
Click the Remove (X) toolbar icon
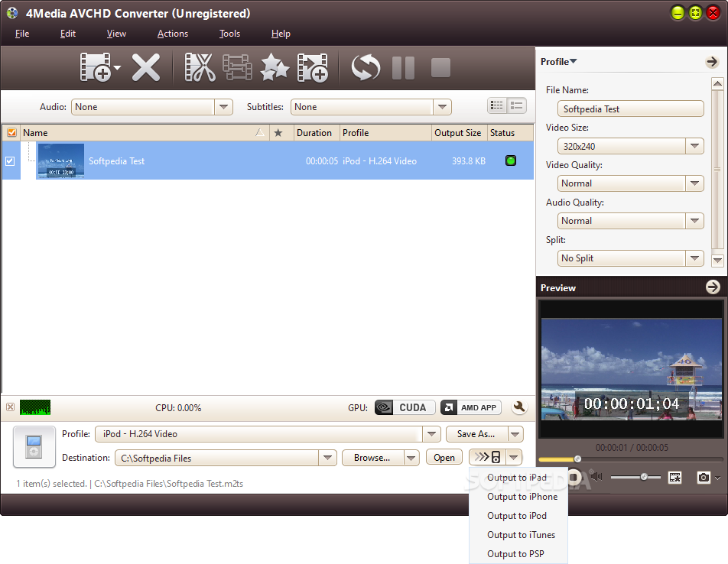click(146, 68)
